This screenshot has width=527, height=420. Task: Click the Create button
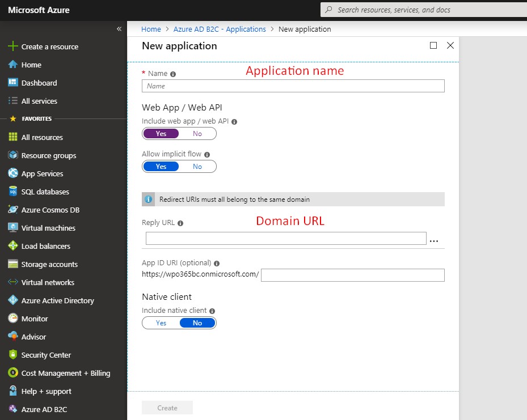tap(167, 408)
